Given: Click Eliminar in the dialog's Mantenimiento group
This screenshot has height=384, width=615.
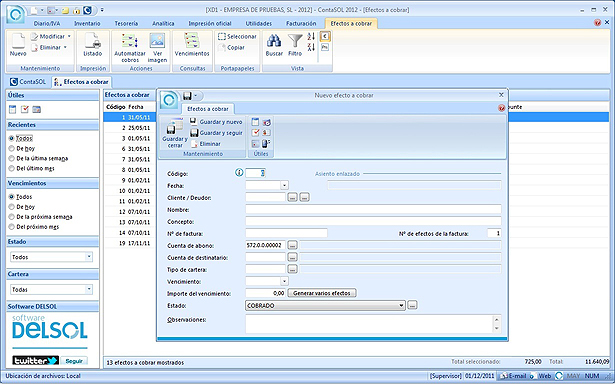Looking at the screenshot, I should coord(206,144).
